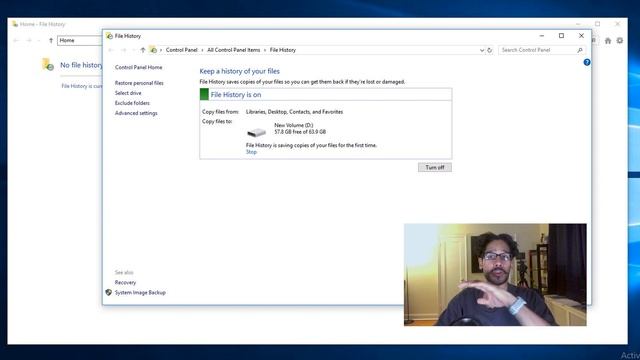Open the Exclude folders link
The image size is (640, 360).
pyautogui.click(x=132, y=103)
